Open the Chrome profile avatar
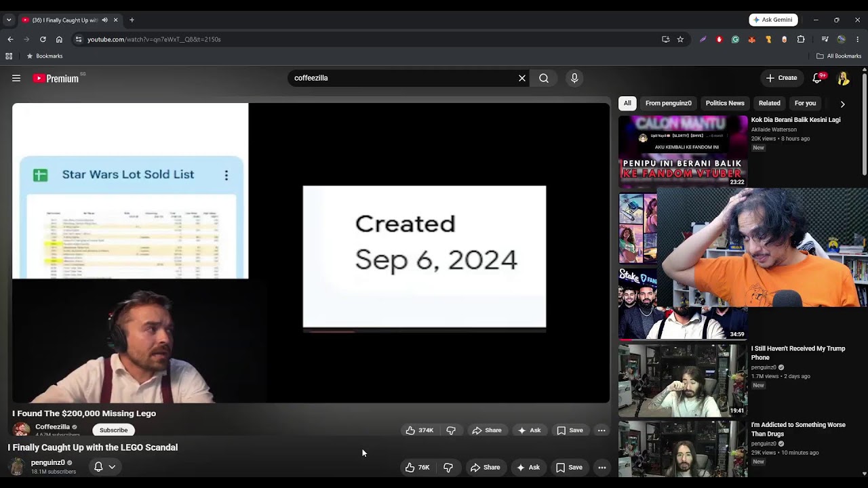 (x=841, y=39)
